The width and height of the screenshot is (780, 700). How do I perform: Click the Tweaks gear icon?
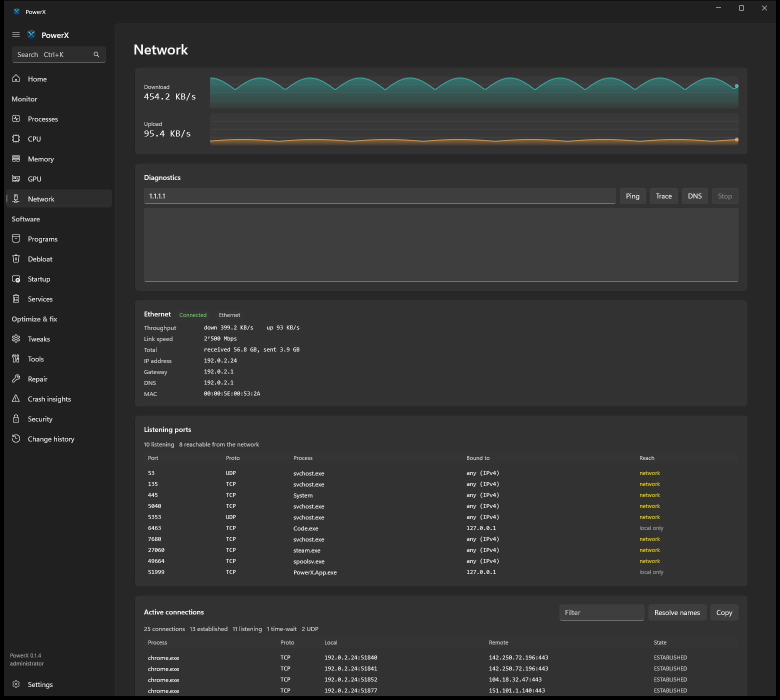click(16, 338)
